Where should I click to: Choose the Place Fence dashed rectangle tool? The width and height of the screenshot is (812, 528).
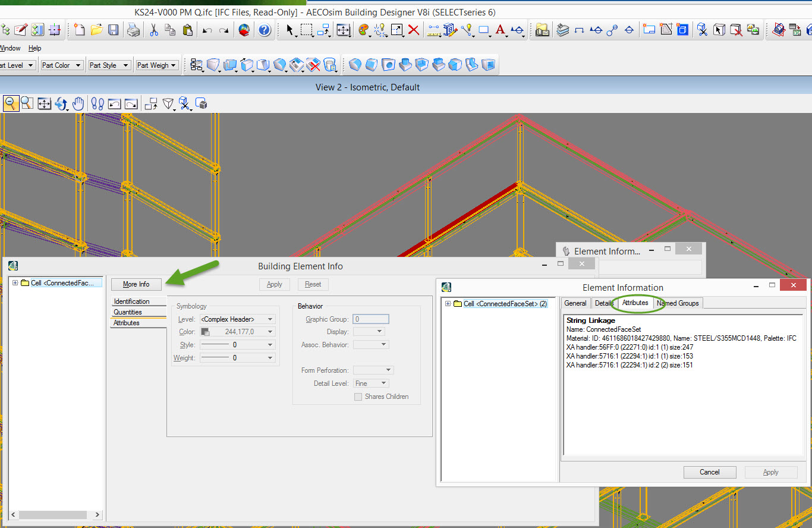(307, 30)
